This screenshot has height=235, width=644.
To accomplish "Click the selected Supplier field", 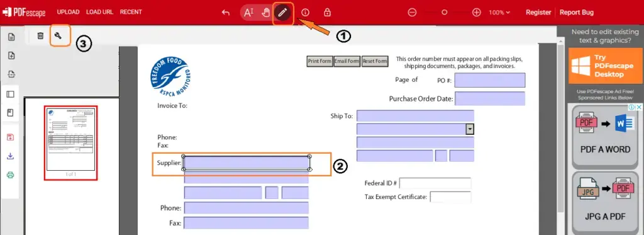I will (x=247, y=163).
